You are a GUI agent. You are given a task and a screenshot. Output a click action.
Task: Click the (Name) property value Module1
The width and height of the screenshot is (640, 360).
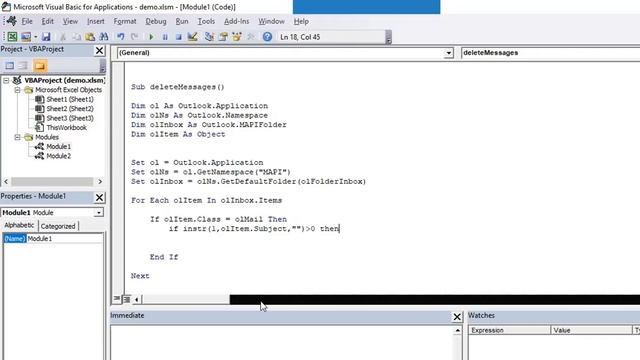pos(64,238)
